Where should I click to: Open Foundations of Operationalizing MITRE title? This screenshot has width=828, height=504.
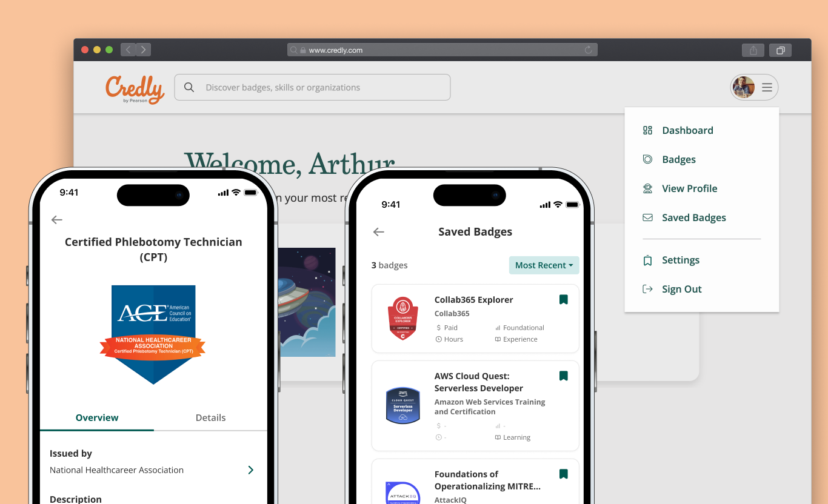487,480
